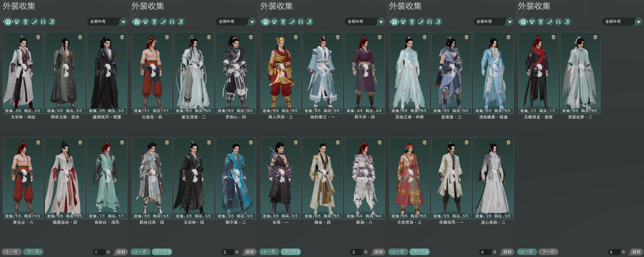Click 上一页 button in page 4 panel
644x257 pixels.
[x=398, y=252]
